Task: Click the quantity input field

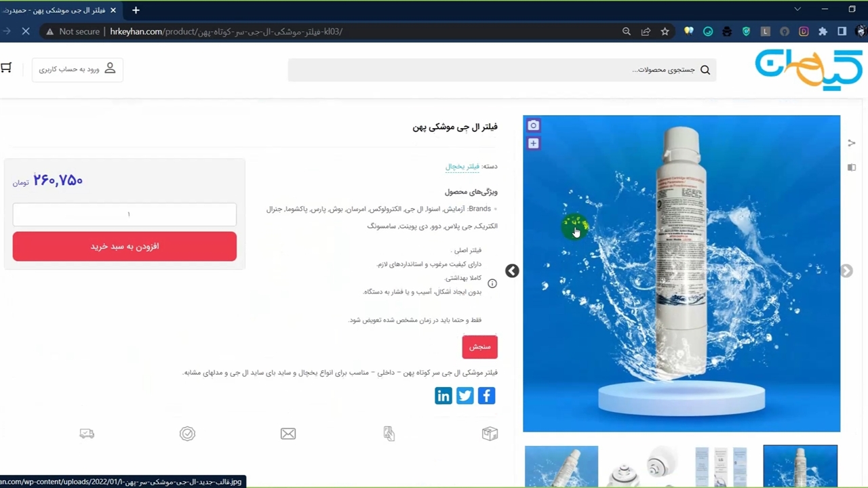Action: pyautogui.click(x=125, y=214)
